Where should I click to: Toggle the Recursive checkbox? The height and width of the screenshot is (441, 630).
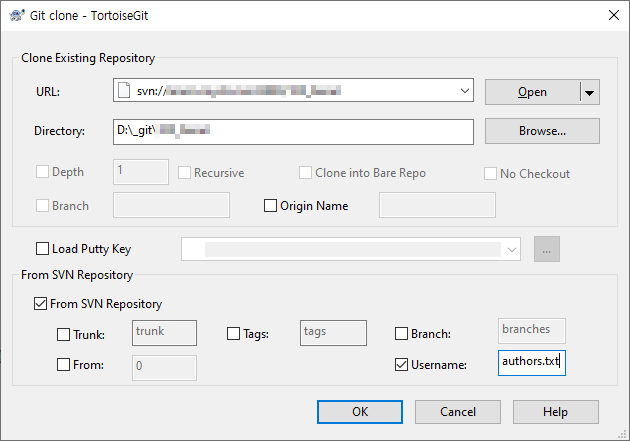click(184, 173)
